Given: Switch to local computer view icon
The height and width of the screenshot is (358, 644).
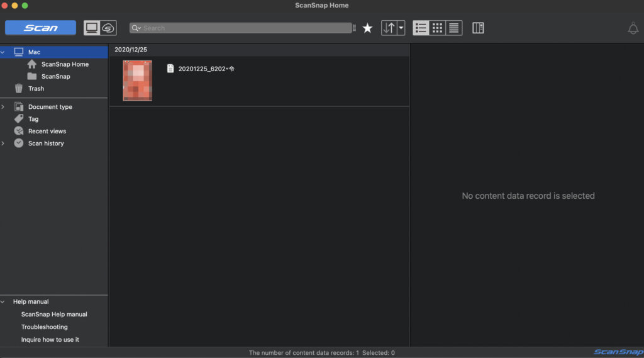Looking at the screenshot, I should point(92,28).
